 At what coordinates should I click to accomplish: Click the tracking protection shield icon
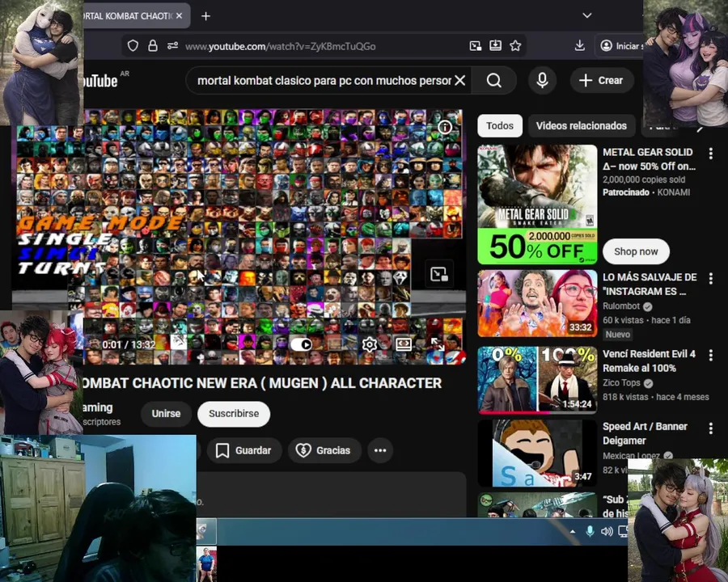coord(133,46)
